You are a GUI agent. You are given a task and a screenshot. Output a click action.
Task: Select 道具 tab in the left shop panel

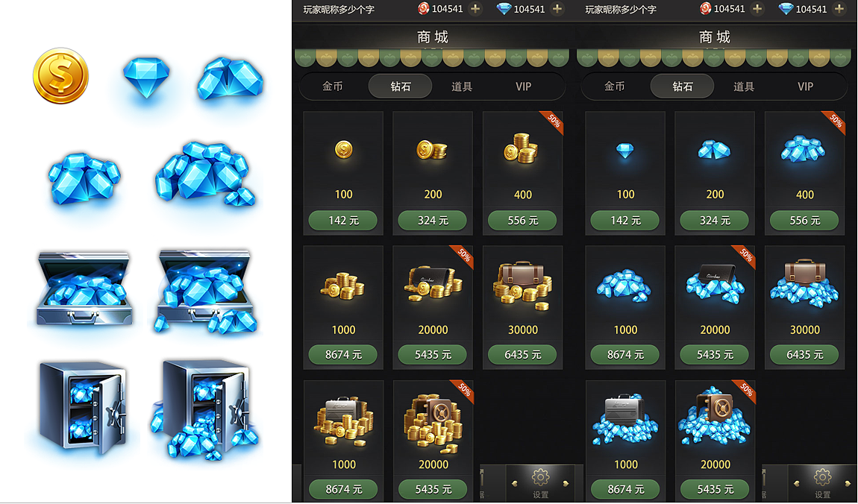(x=461, y=86)
